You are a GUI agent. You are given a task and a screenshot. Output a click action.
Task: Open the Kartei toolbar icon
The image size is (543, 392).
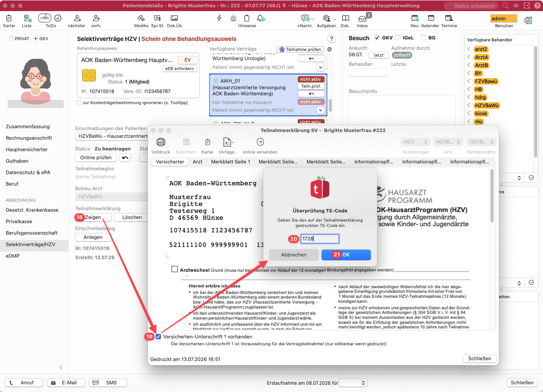[x=9, y=18]
